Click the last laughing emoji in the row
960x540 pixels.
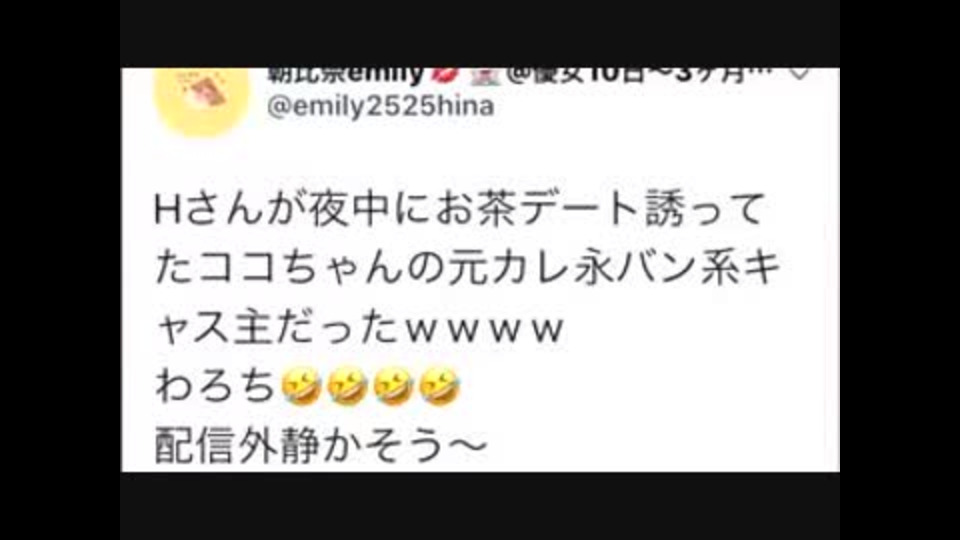coord(439,388)
